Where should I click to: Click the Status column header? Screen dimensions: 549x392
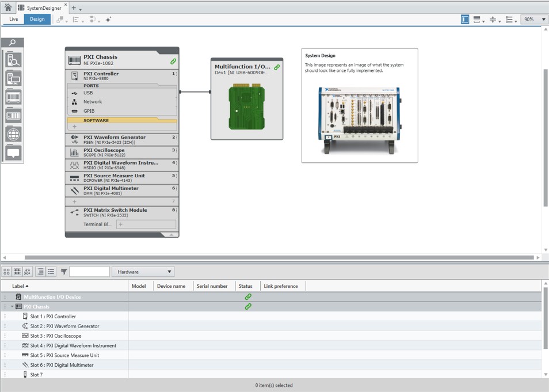(248, 286)
